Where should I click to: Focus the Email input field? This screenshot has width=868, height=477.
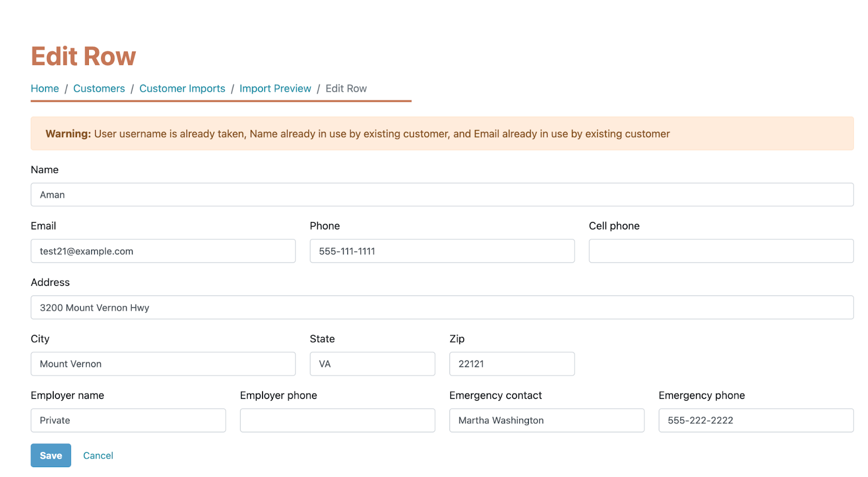163,251
